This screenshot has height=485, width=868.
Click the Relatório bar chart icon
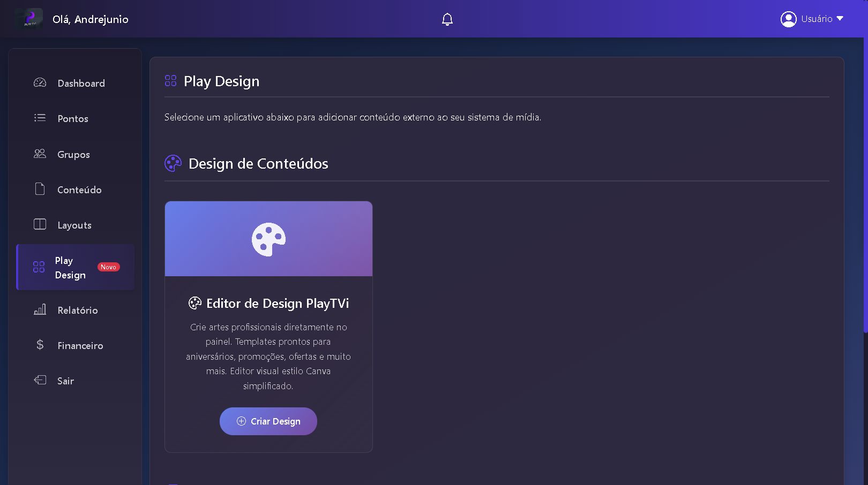tap(40, 309)
